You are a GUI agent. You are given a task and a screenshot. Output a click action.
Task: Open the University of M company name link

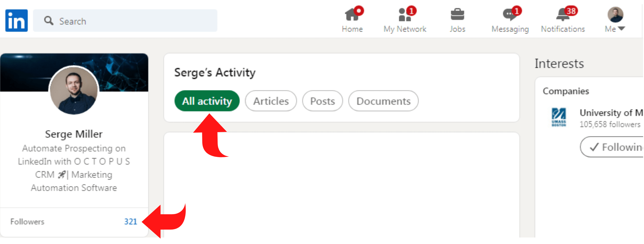(x=611, y=113)
